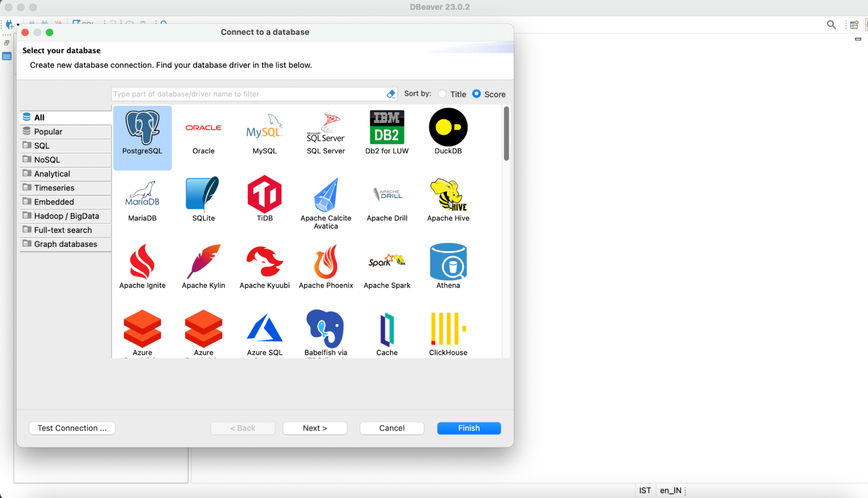Screen dimensions: 868x498
Task: Open perspective icon in DBeaver toolbar
Action: coord(854,25)
